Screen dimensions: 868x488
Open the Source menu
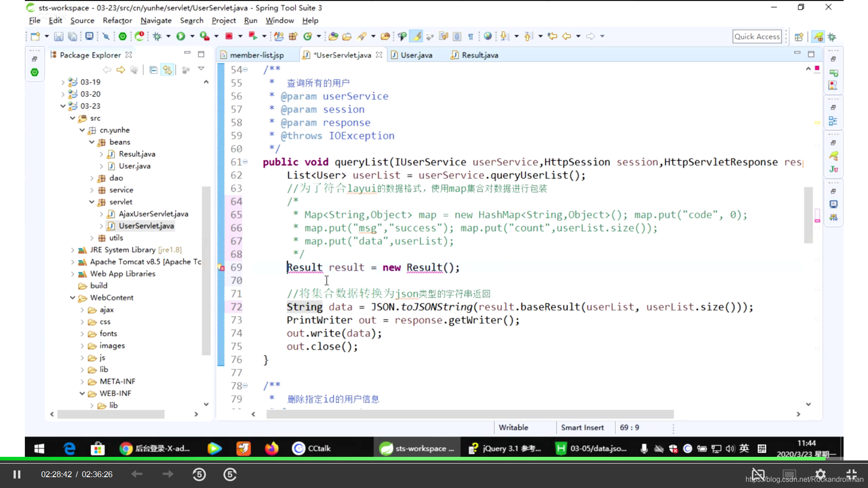(x=82, y=20)
